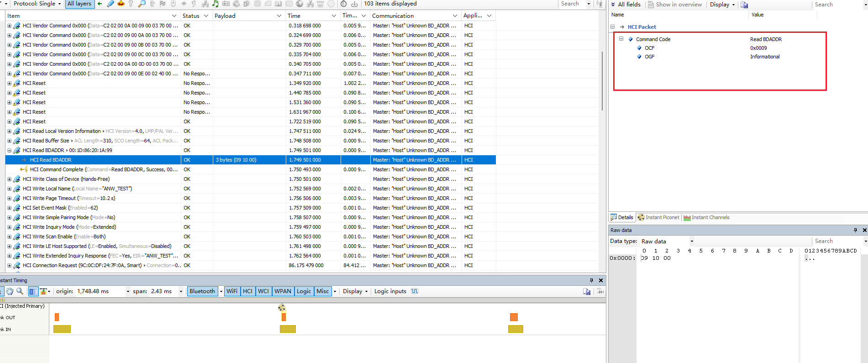Image resolution: width=868 pixels, height=363 pixels.
Task: Click the grey open-book icon in toolbar
Action: click(278, 4)
